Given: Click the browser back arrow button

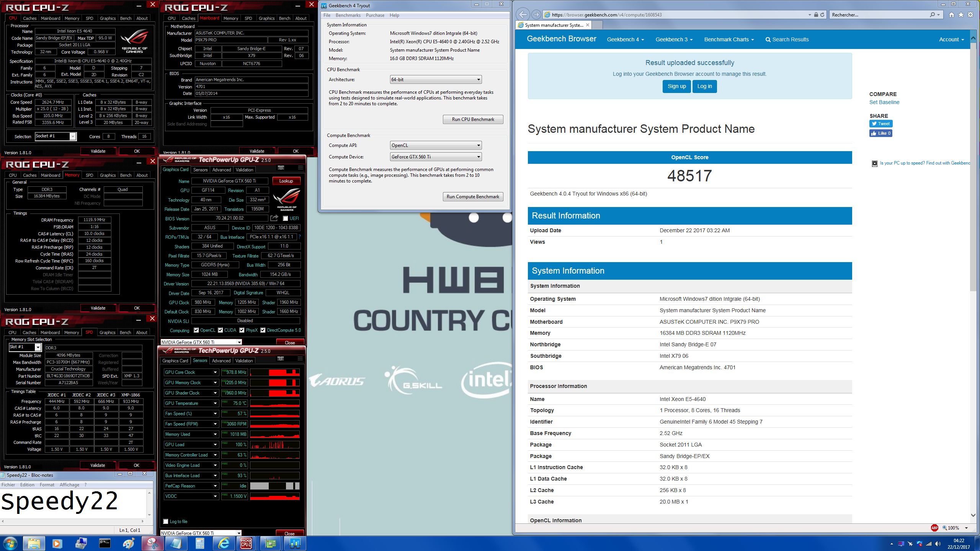Looking at the screenshot, I should click(x=523, y=15).
